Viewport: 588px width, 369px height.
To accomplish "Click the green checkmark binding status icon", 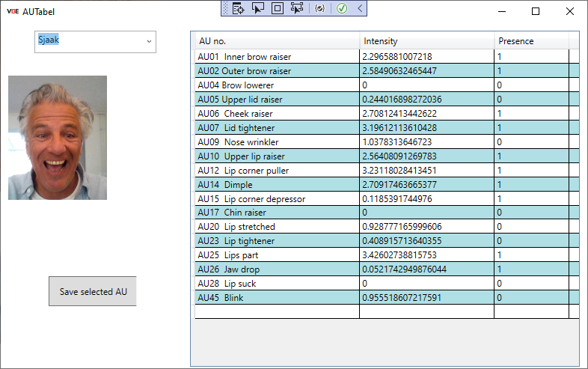I will tap(342, 8).
